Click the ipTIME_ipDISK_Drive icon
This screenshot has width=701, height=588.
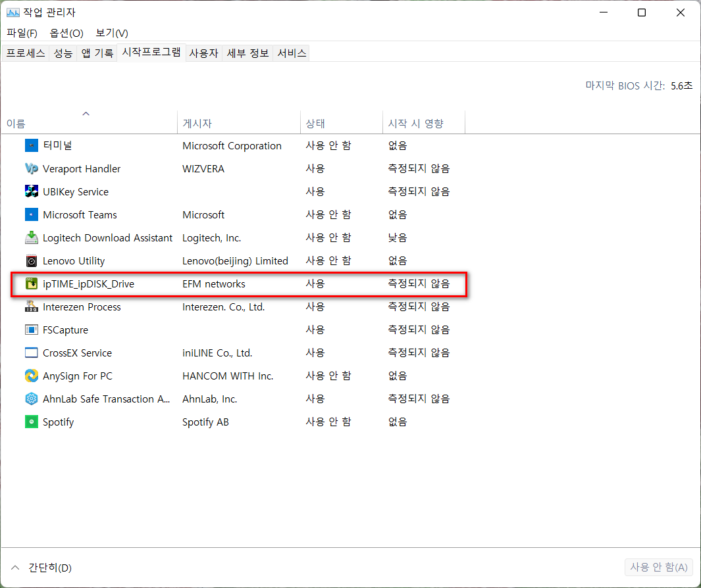32,283
